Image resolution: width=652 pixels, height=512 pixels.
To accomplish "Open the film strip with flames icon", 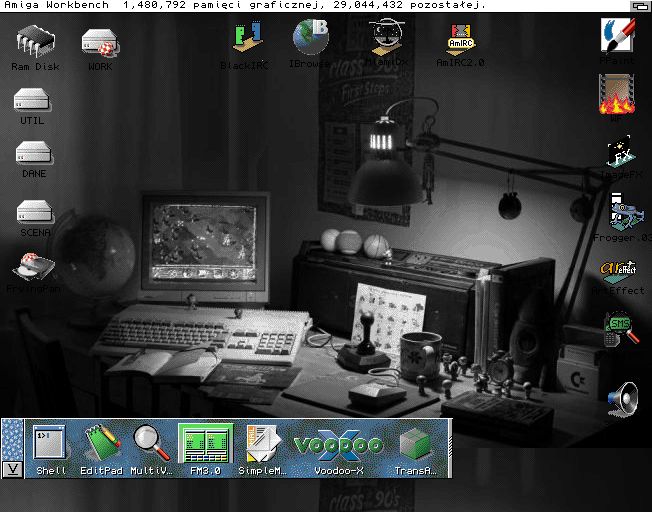I will (617, 94).
